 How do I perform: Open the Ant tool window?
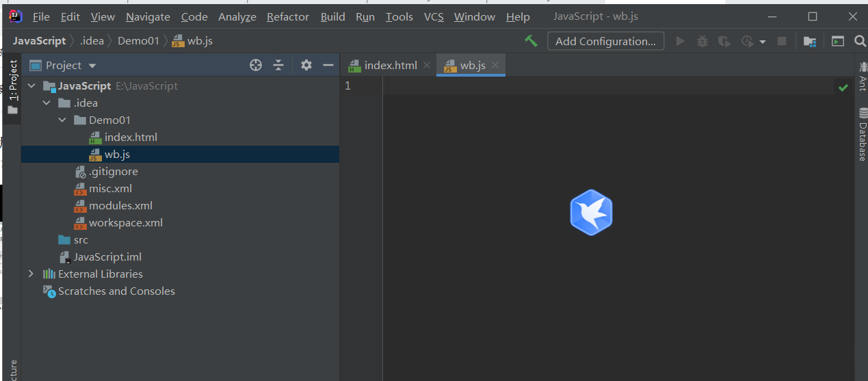tap(862, 77)
